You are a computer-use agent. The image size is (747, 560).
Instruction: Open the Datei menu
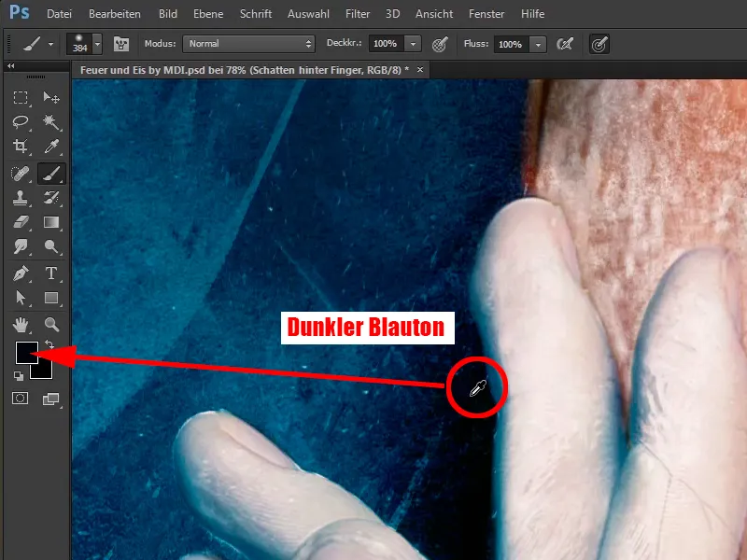click(x=59, y=14)
